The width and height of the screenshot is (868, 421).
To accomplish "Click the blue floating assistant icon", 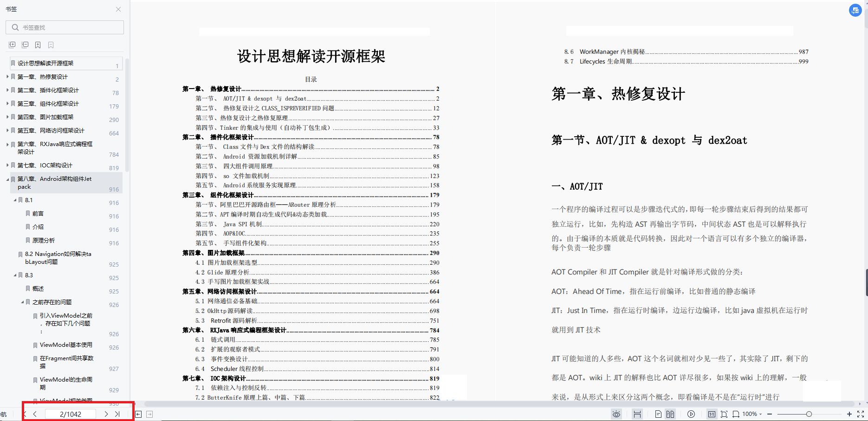I will pyautogui.click(x=855, y=10).
